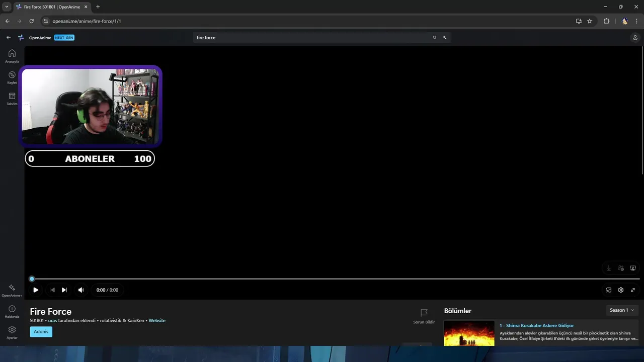The width and height of the screenshot is (644, 362).
Task: Open the Chrome three-dot menu
Action: pos(637,21)
